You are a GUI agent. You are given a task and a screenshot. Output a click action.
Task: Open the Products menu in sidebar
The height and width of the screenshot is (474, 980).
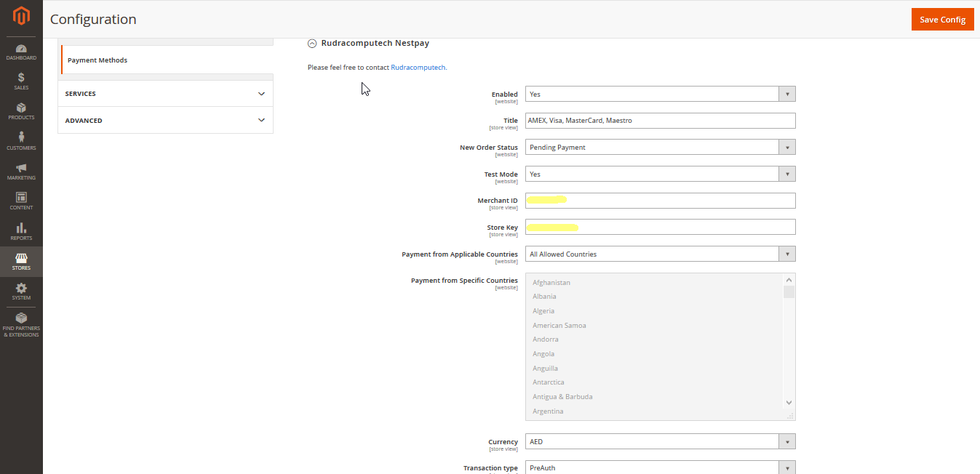tap(21, 111)
